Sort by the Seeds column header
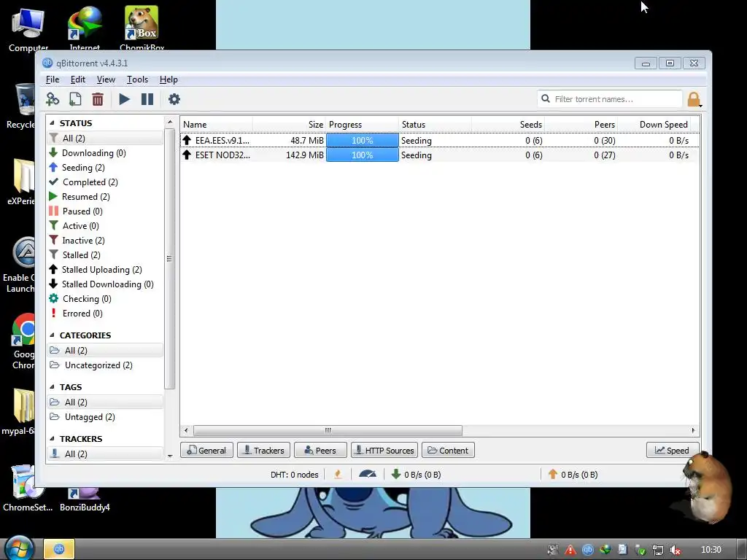 508,124
